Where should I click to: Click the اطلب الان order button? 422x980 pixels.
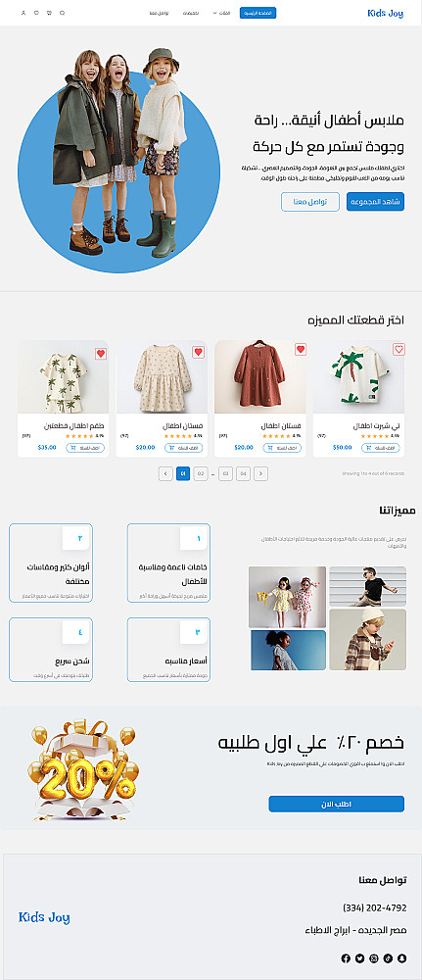tap(337, 804)
